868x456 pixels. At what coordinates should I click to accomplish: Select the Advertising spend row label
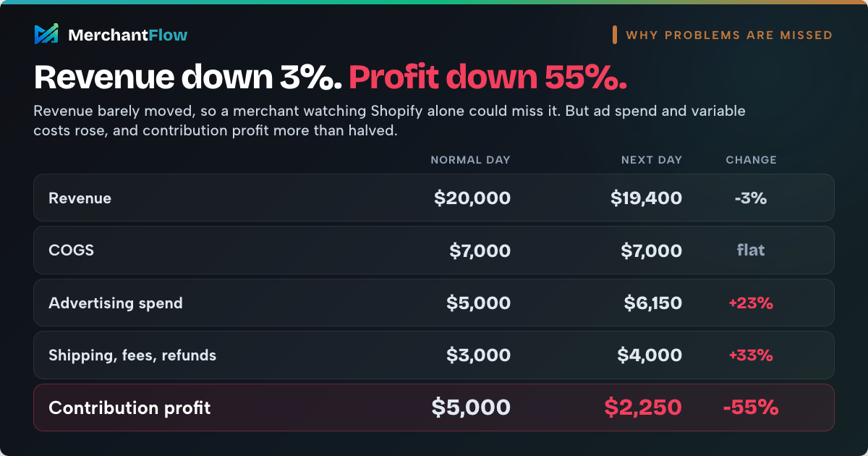click(x=116, y=303)
